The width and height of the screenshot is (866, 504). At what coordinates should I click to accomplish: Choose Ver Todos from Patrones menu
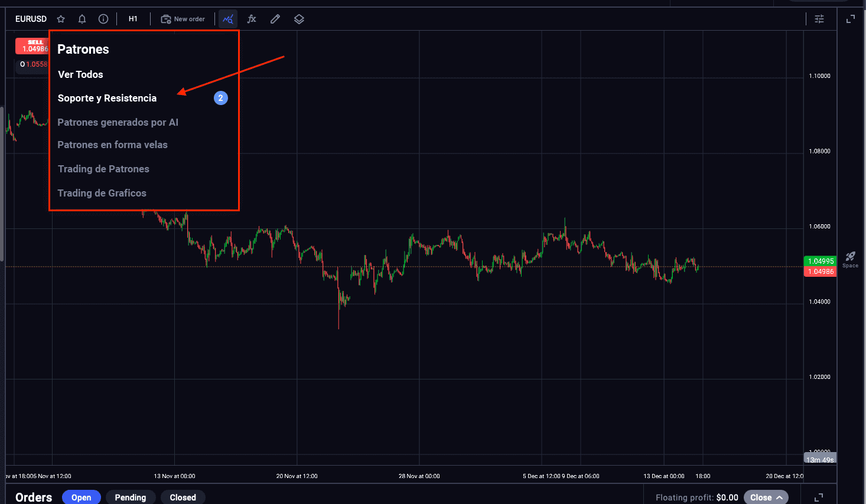click(x=80, y=74)
